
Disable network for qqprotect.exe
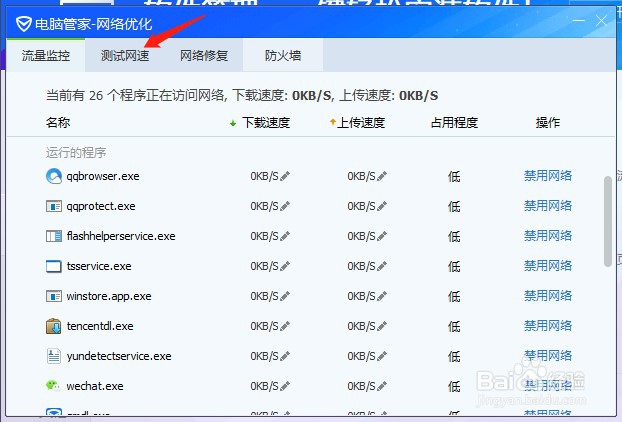click(x=548, y=206)
